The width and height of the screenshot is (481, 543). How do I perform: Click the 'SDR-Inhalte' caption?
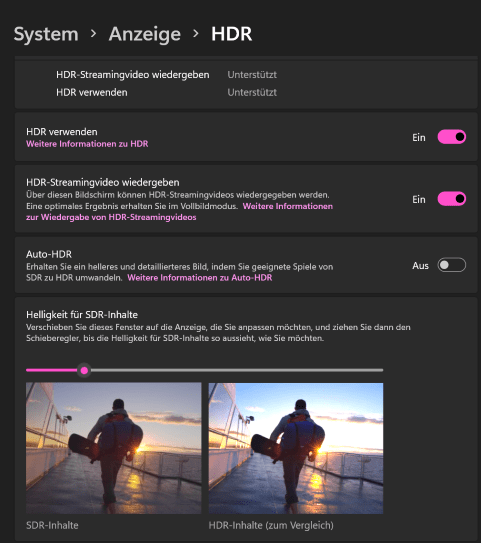pyautogui.click(x=52, y=525)
